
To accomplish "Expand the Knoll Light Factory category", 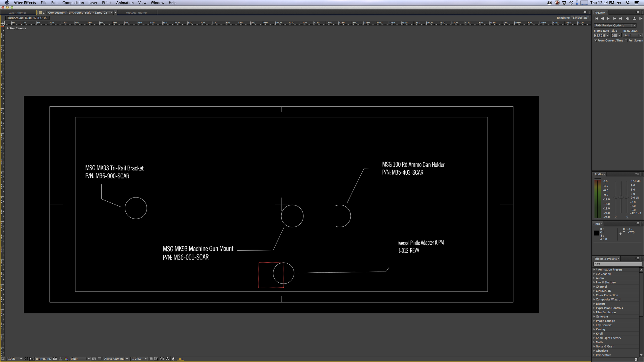I will tap(594, 338).
